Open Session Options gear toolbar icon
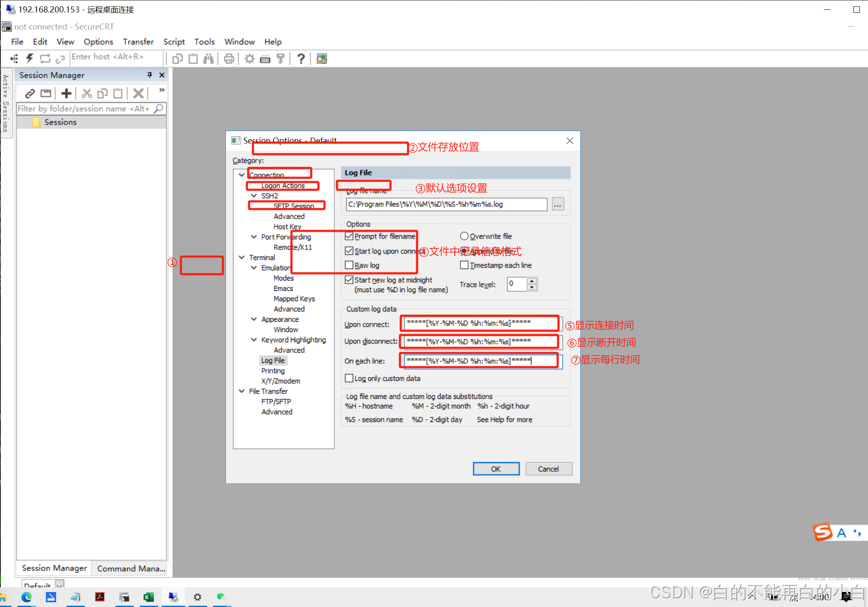 click(249, 59)
